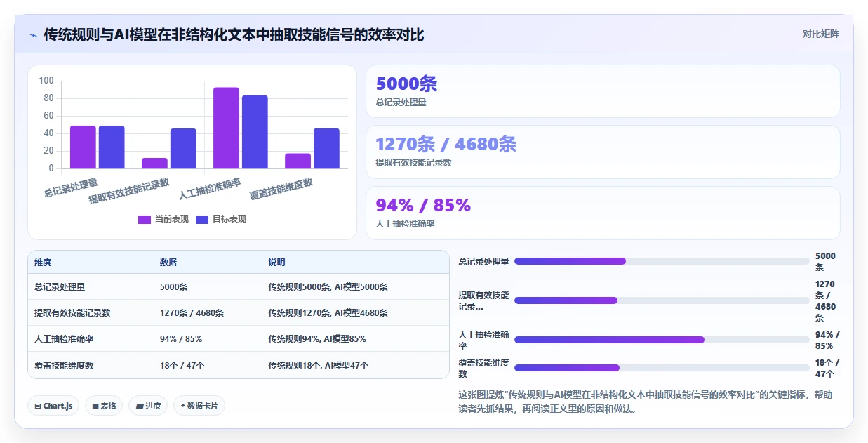Click the 94% / 85% cell in the table
The image size is (868, 443).
pos(181,339)
